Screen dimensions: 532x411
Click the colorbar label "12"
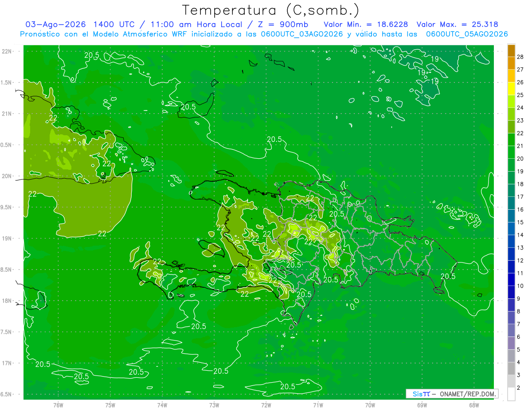tap(520, 261)
